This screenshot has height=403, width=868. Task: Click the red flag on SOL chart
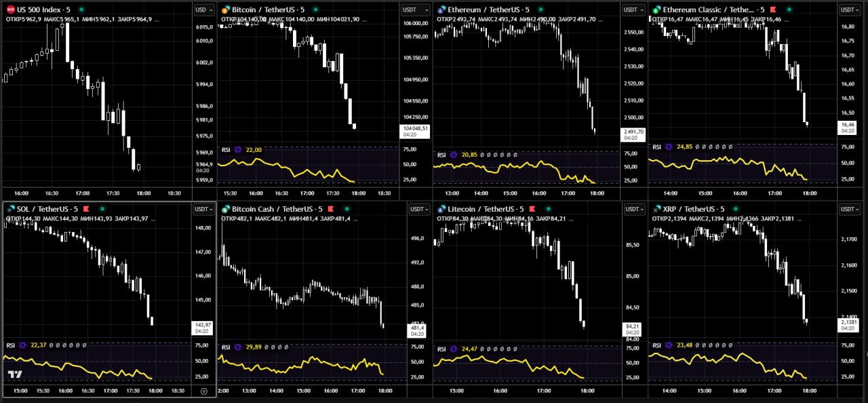(87, 209)
